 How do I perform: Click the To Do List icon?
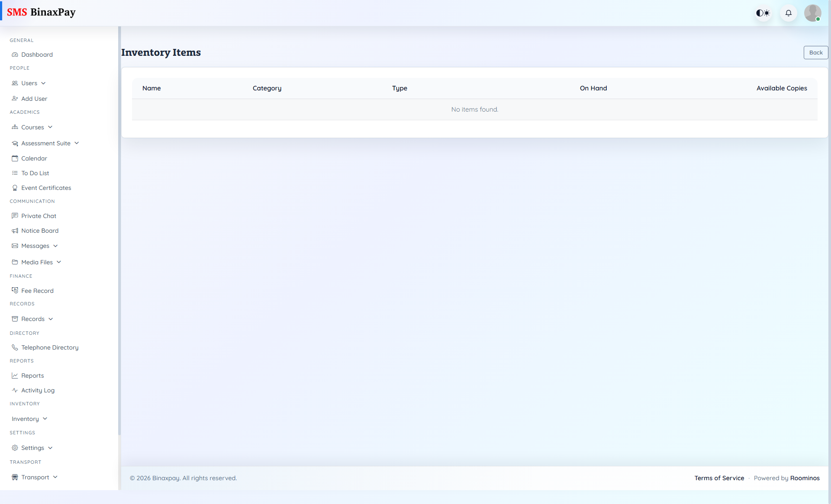coord(15,173)
